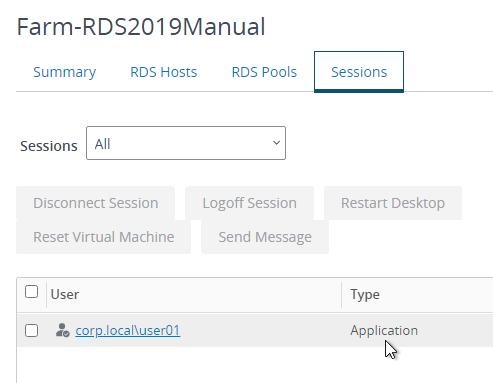This screenshot has width=493, height=383.
Task: Sort by the Type column header
Action: pyautogui.click(x=365, y=295)
